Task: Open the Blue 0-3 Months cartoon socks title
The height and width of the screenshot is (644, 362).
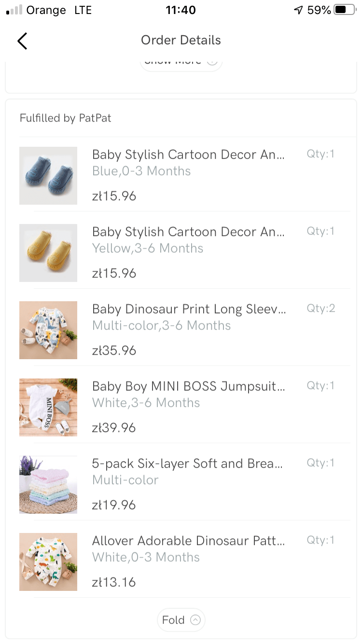Action: [188, 154]
